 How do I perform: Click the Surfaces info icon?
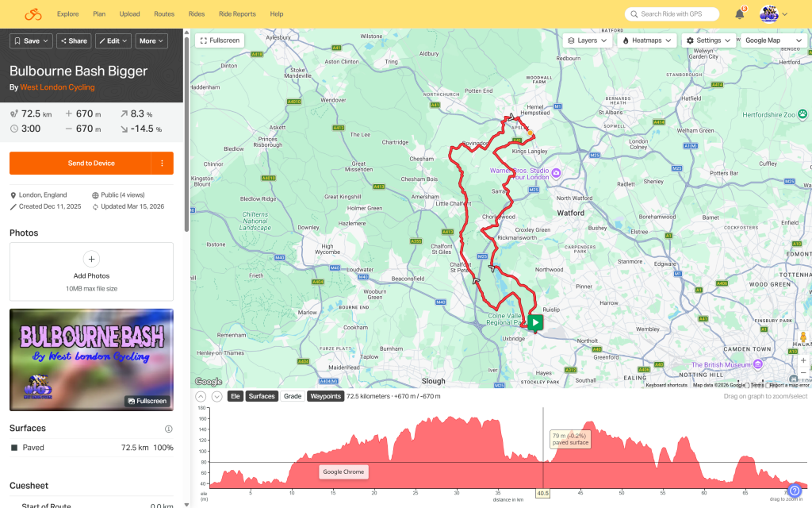coord(168,429)
